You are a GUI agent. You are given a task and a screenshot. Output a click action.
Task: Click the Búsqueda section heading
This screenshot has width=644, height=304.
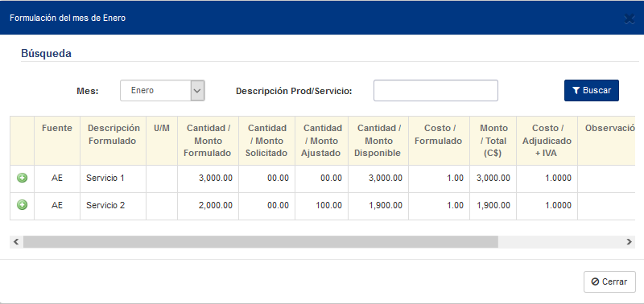click(46, 53)
